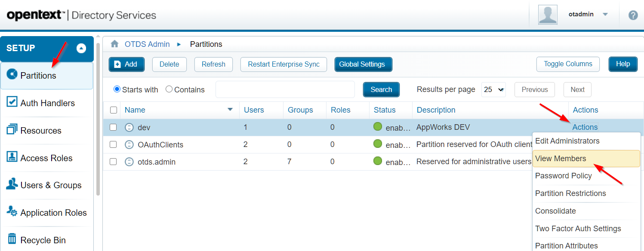This screenshot has width=644, height=251.
Task: Open the Results per page dropdown
Action: coord(493,89)
